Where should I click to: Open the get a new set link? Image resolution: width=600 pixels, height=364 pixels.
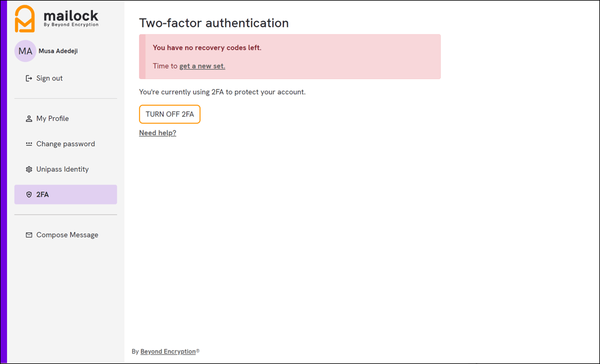click(202, 66)
